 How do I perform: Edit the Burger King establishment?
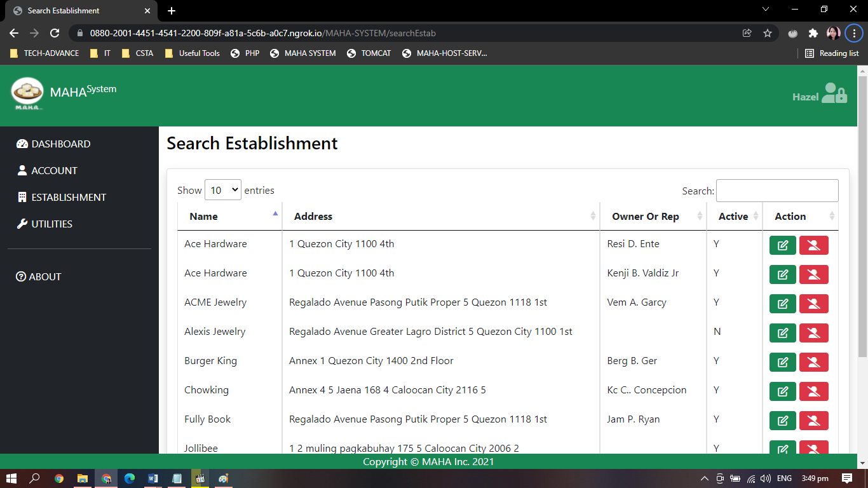click(x=783, y=362)
